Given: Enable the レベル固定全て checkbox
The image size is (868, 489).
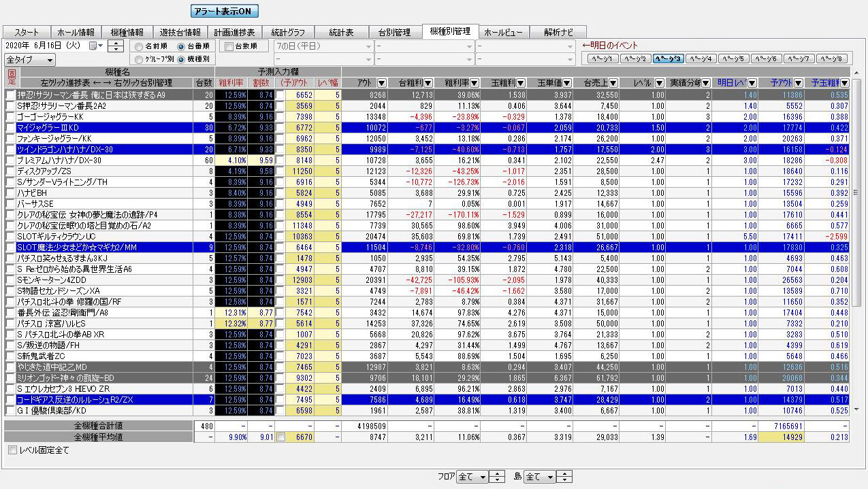Looking at the screenshot, I should click(x=12, y=450).
